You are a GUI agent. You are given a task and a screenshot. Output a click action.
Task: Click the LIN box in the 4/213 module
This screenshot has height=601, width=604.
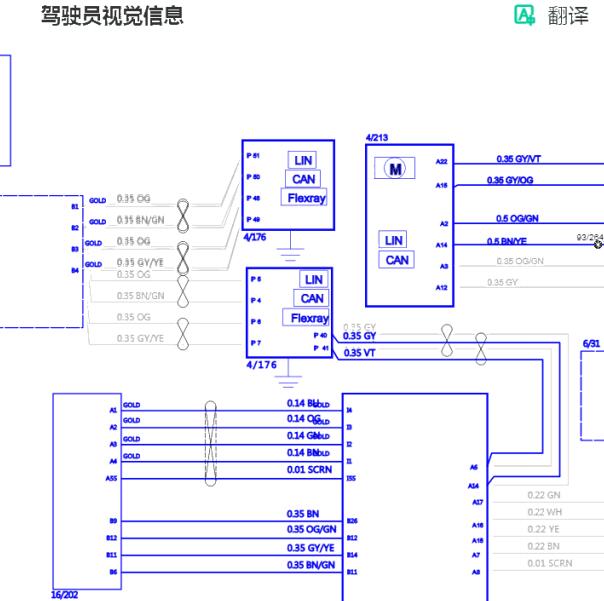pos(393,240)
